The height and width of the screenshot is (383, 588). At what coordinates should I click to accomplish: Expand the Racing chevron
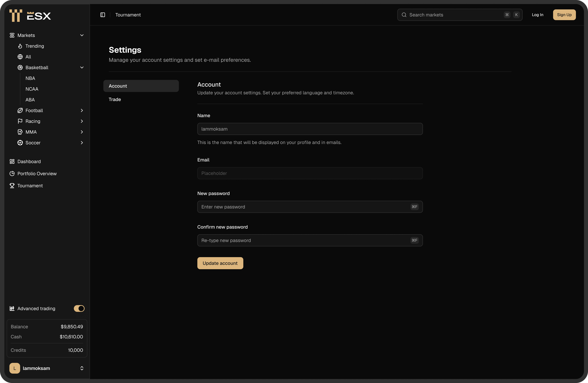point(82,121)
